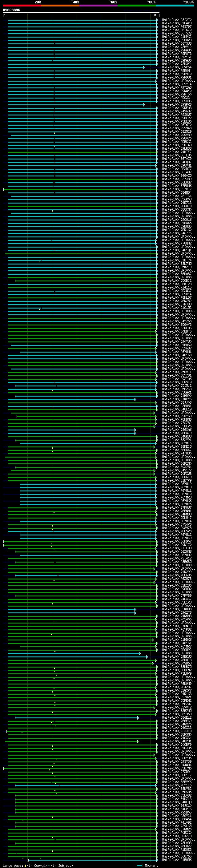The image size is (197, 868).
Task: Select the UniRef100_C3ZKJ7 label
Action: pyautogui.click(x=177, y=189)
